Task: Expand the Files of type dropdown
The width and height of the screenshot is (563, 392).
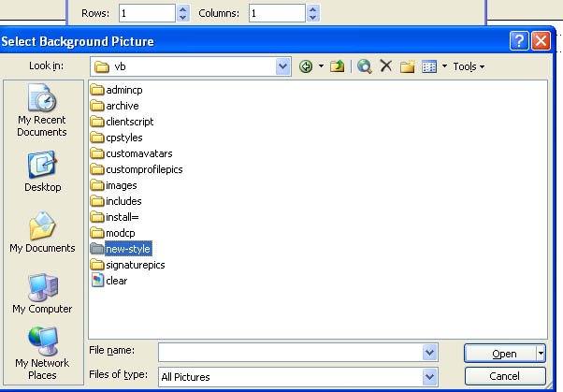Action: [x=430, y=377]
